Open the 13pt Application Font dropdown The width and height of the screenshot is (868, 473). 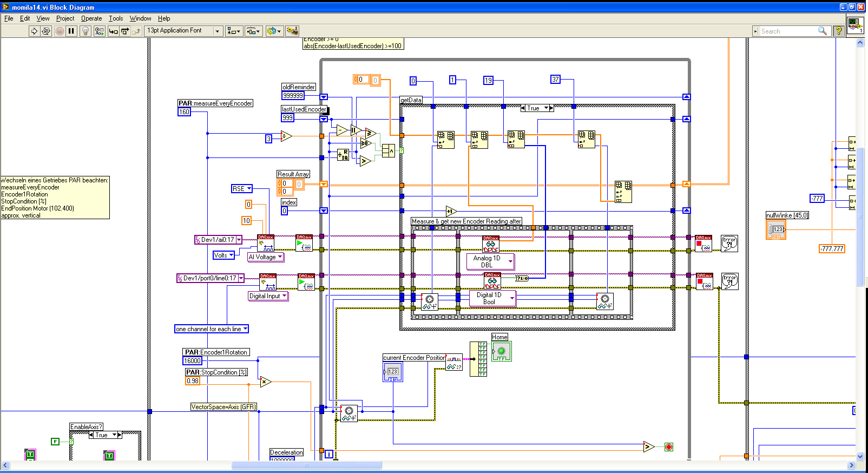pyautogui.click(x=183, y=31)
